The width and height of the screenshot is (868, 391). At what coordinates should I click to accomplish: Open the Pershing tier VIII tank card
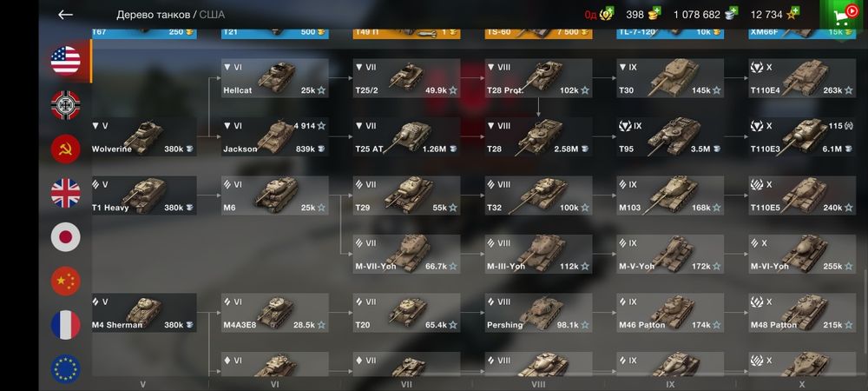coord(539,313)
